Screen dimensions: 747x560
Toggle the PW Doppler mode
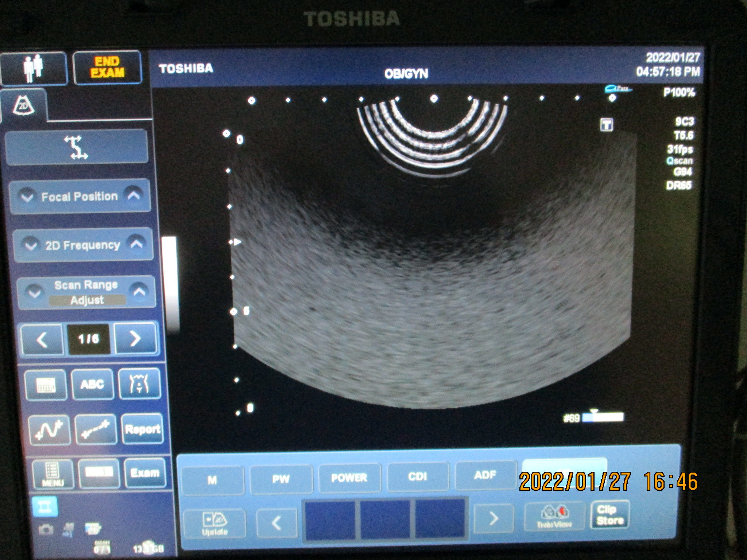click(281, 479)
